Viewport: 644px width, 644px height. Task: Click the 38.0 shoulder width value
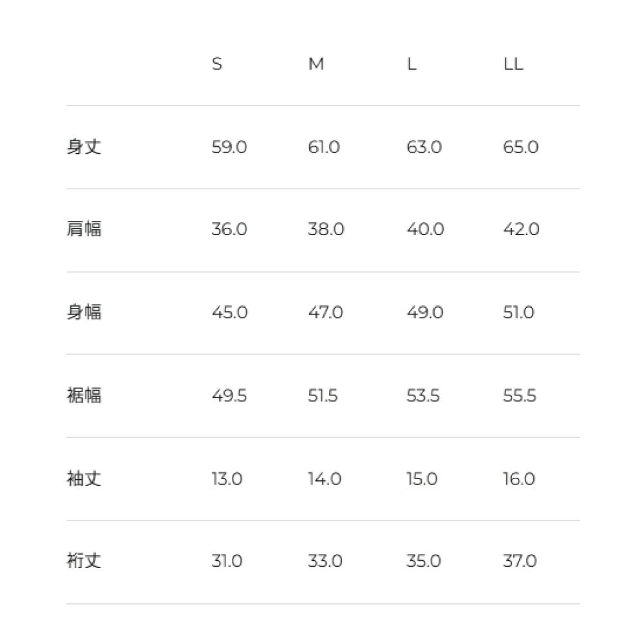326,230
